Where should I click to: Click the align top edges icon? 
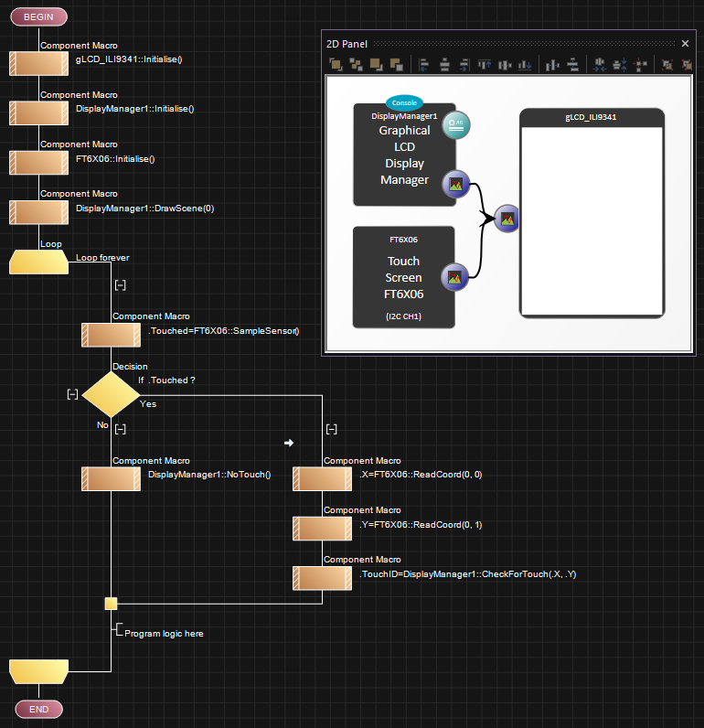(x=485, y=65)
